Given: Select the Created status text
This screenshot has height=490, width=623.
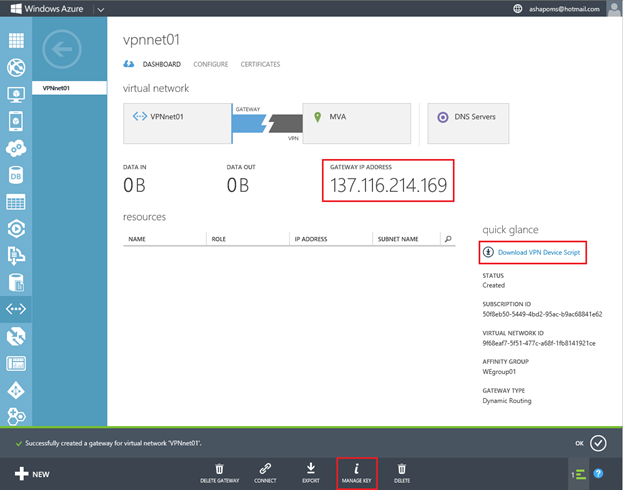Looking at the screenshot, I should click(x=493, y=285).
